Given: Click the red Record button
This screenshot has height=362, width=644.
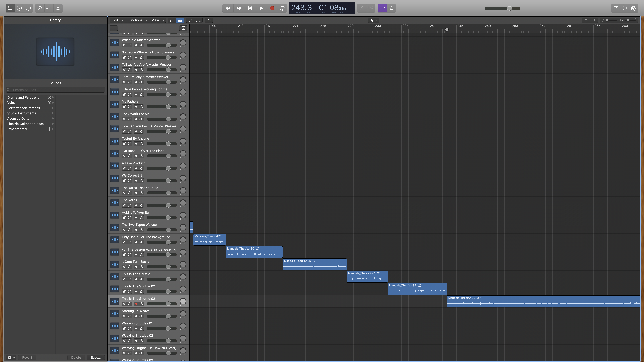Looking at the screenshot, I should click(272, 8).
